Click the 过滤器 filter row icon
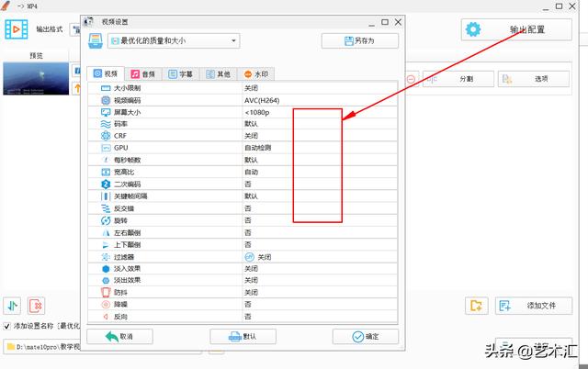 tap(106, 257)
